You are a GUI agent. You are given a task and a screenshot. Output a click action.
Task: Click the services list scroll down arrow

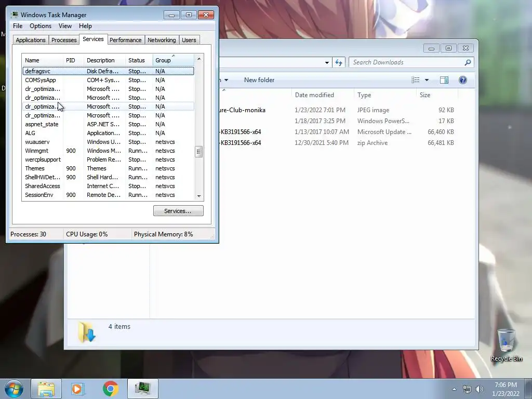click(199, 196)
